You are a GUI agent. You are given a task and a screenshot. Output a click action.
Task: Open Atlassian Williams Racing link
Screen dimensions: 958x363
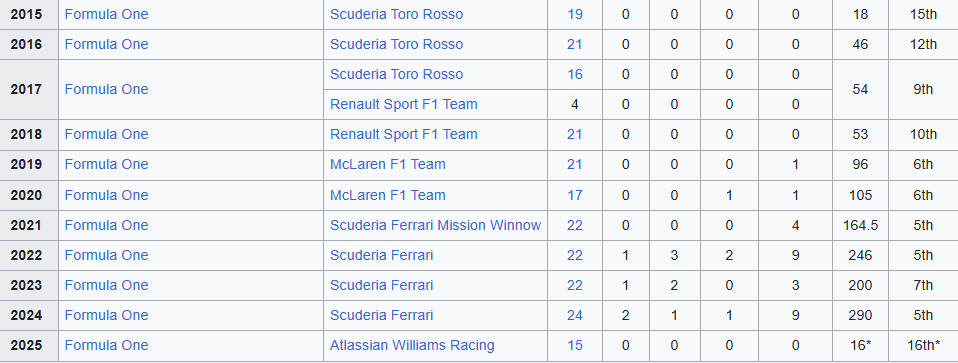click(412, 345)
